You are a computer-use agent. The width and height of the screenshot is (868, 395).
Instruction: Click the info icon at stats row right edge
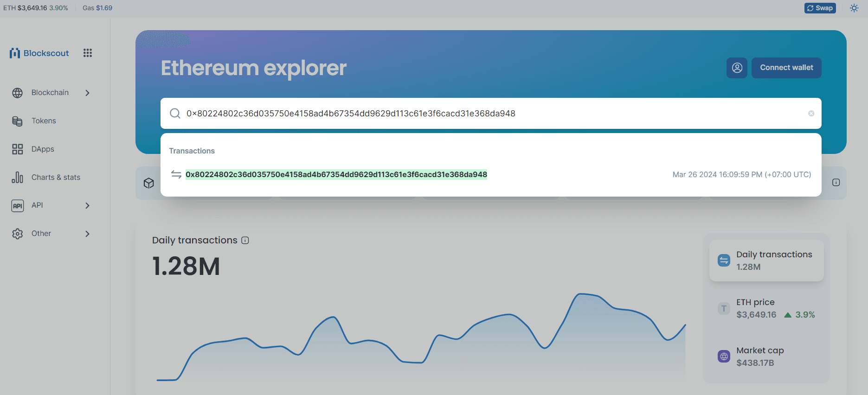pyautogui.click(x=836, y=183)
